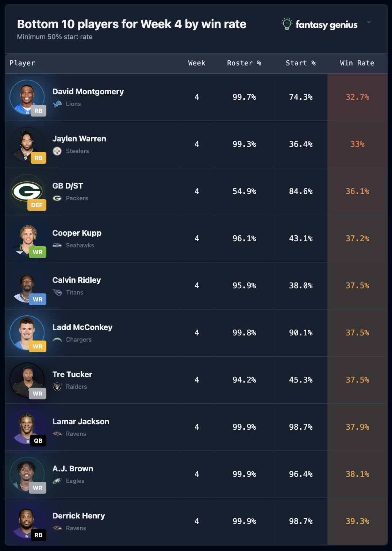392x551 pixels.
Task: Click the Lions team logo icon
Action: pyautogui.click(x=57, y=104)
